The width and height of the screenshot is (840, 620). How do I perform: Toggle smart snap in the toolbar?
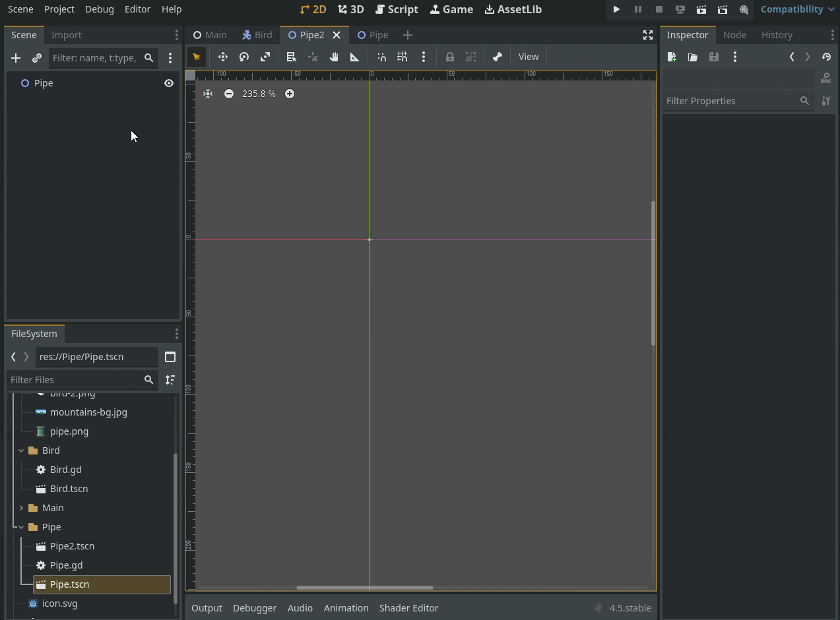tap(381, 57)
